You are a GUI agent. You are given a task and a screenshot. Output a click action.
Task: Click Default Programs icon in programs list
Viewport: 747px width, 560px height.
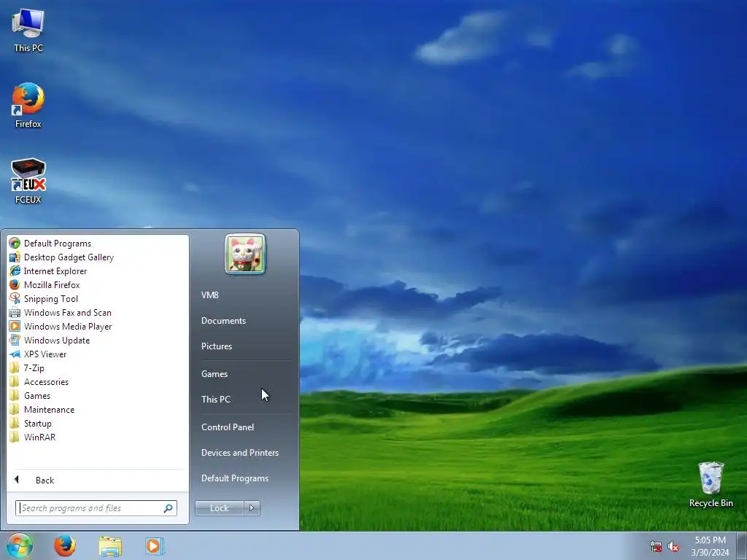pos(15,244)
